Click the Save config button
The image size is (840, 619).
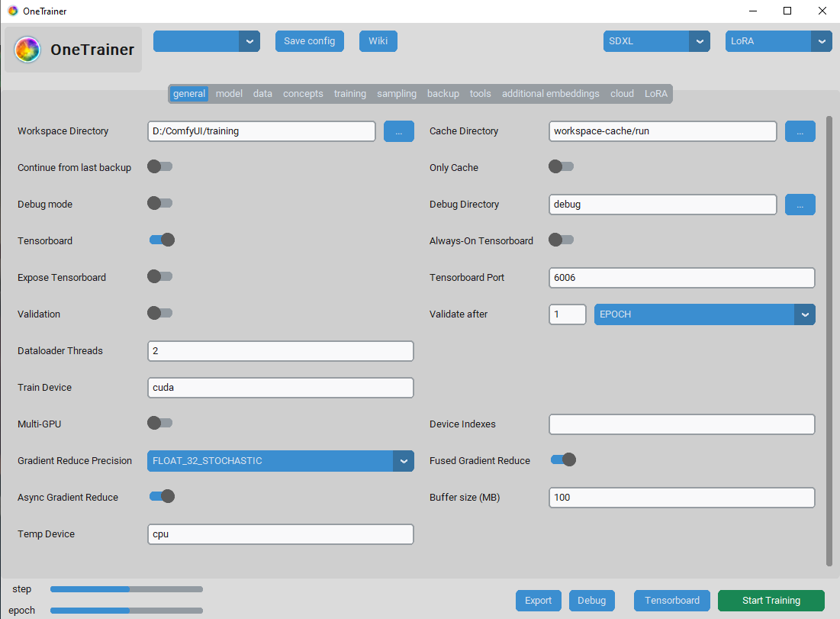(x=310, y=41)
